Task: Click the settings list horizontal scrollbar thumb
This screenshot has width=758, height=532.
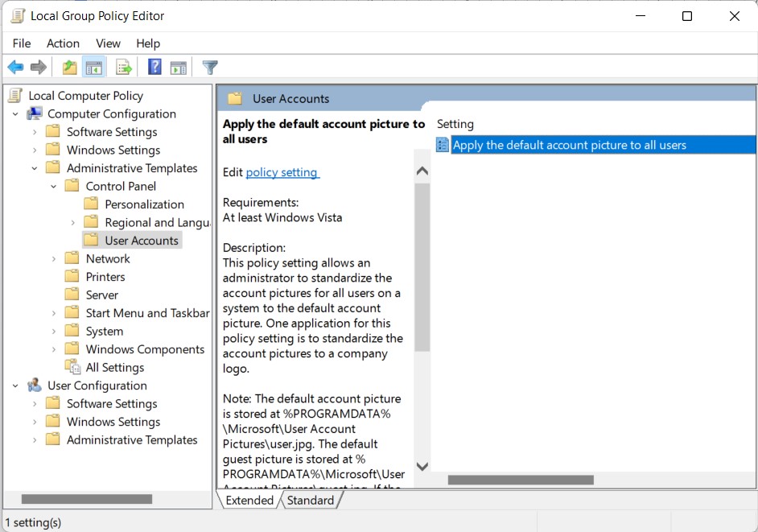Action: (x=521, y=480)
